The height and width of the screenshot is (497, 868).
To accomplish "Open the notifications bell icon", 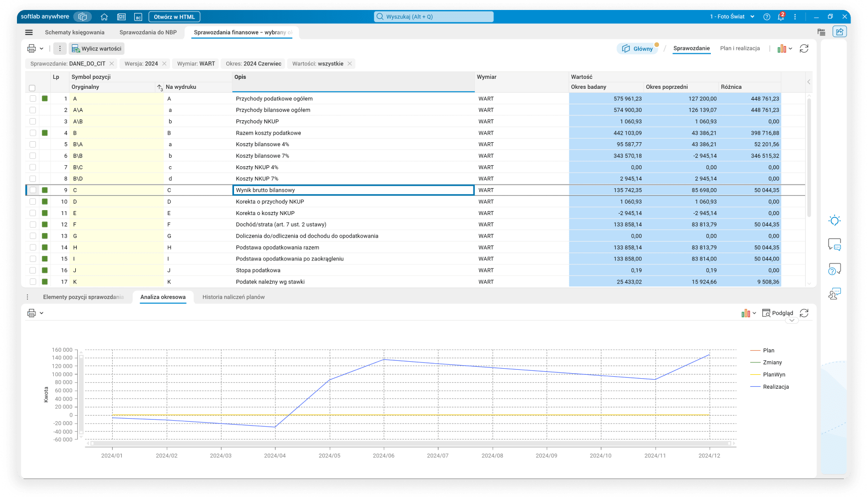I will point(781,17).
